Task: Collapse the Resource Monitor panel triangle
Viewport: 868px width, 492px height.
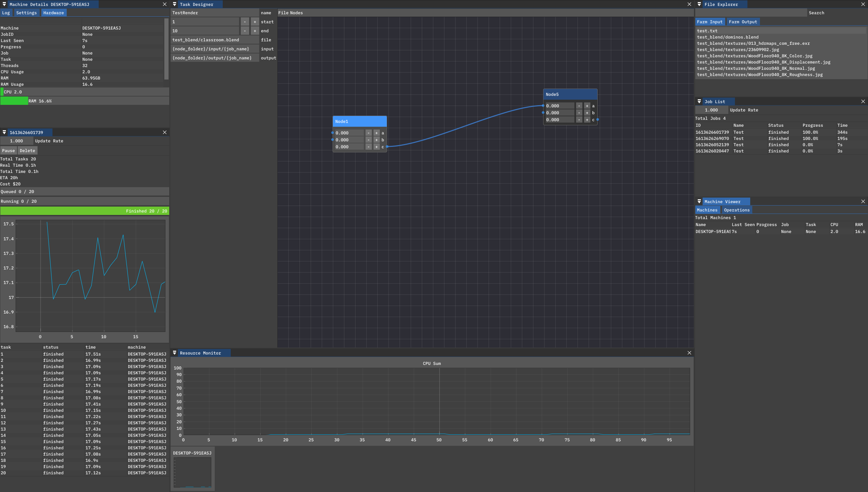Action: 175,353
